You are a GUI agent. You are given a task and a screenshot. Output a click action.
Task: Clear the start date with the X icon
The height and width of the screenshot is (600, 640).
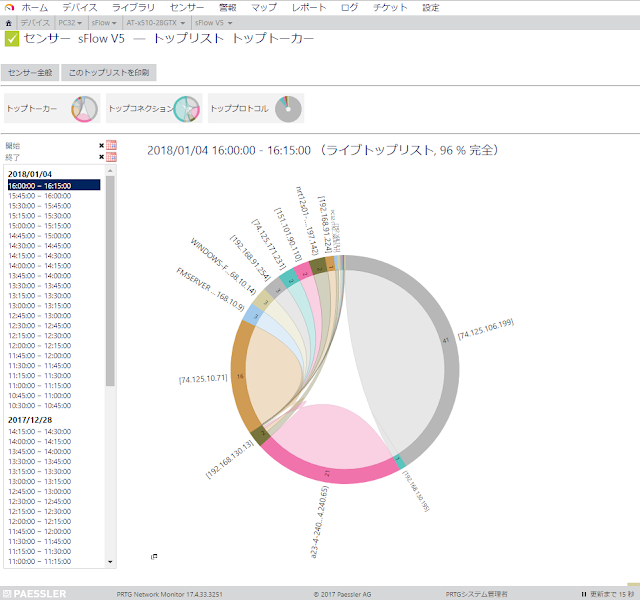tap(102, 145)
